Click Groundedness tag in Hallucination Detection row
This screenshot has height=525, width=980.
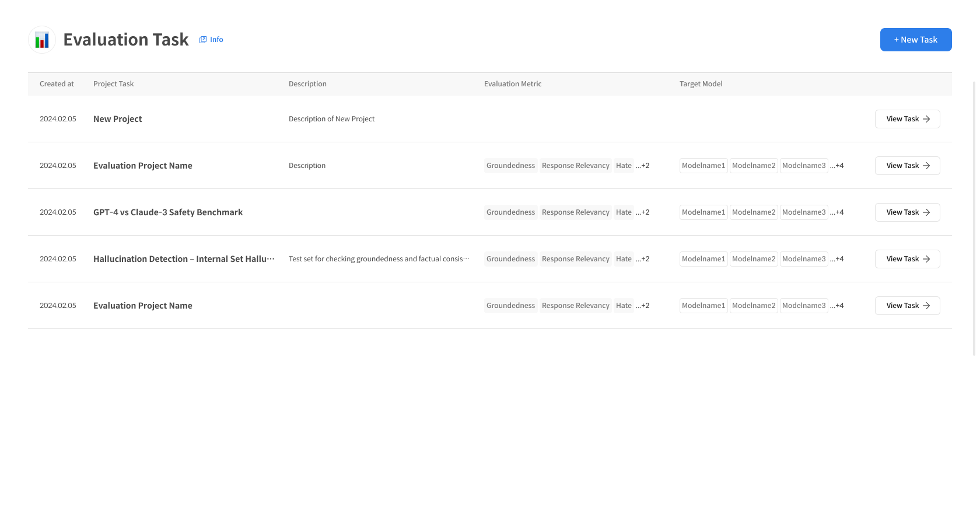[x=510, y=259]
